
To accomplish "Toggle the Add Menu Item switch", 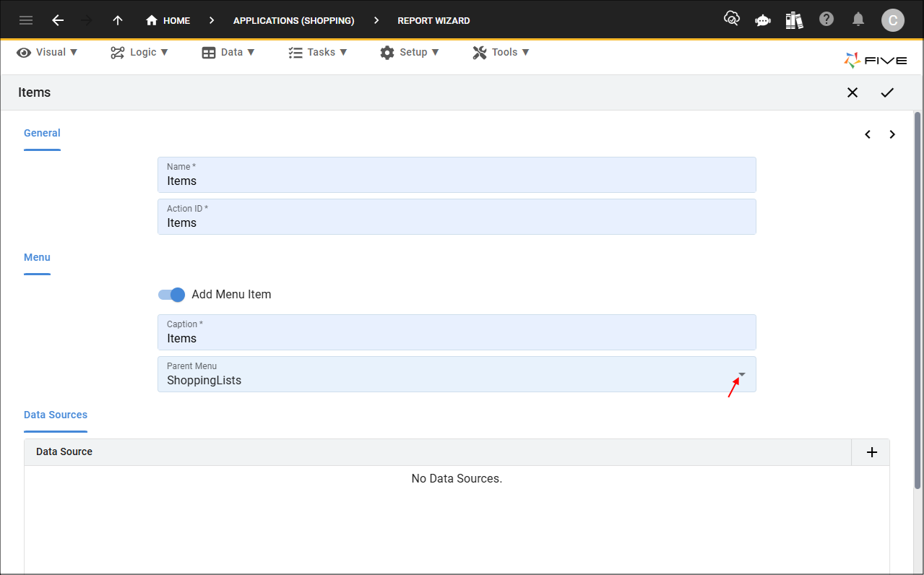I will 172,295.
